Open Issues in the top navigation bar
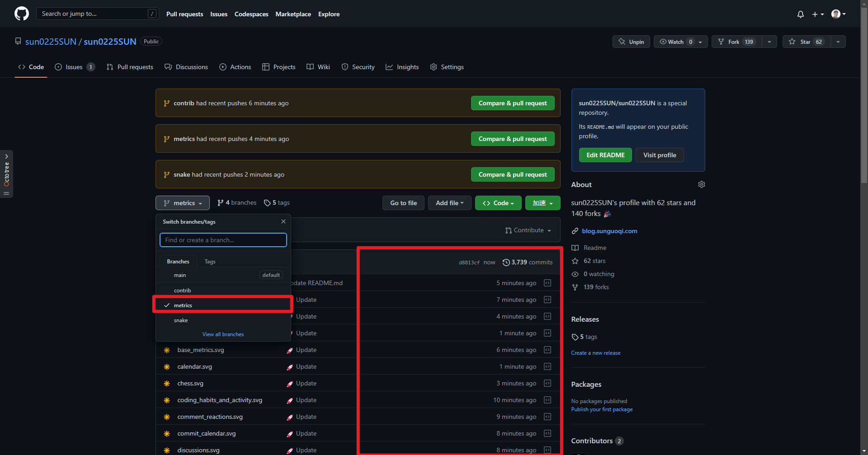 219,14
